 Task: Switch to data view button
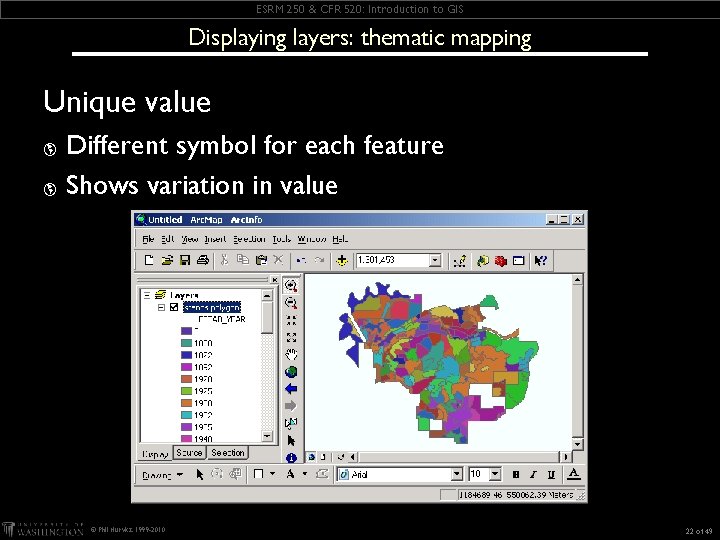pos(312,457)
